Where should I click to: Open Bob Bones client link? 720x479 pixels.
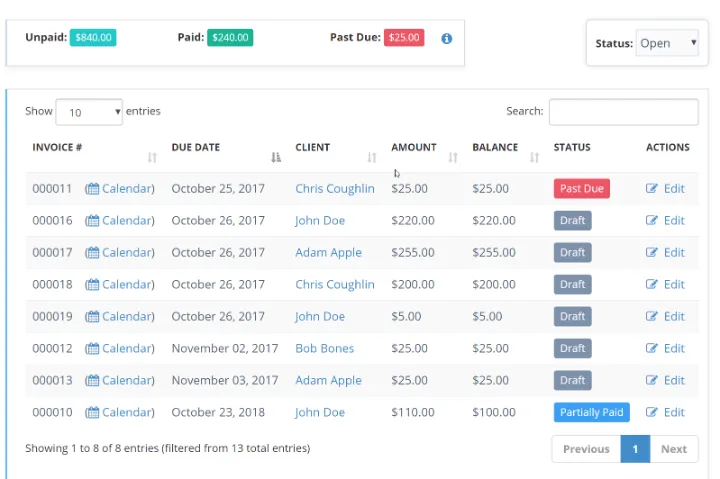(x=325, y=348)
